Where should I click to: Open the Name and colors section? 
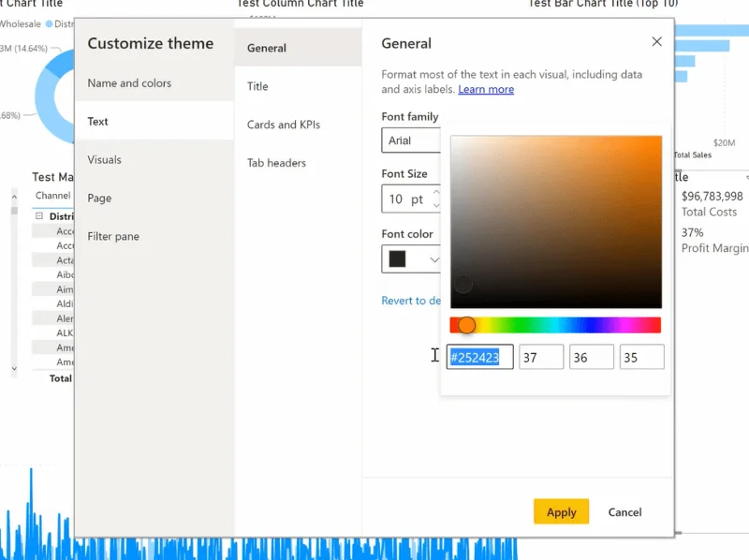154,83
